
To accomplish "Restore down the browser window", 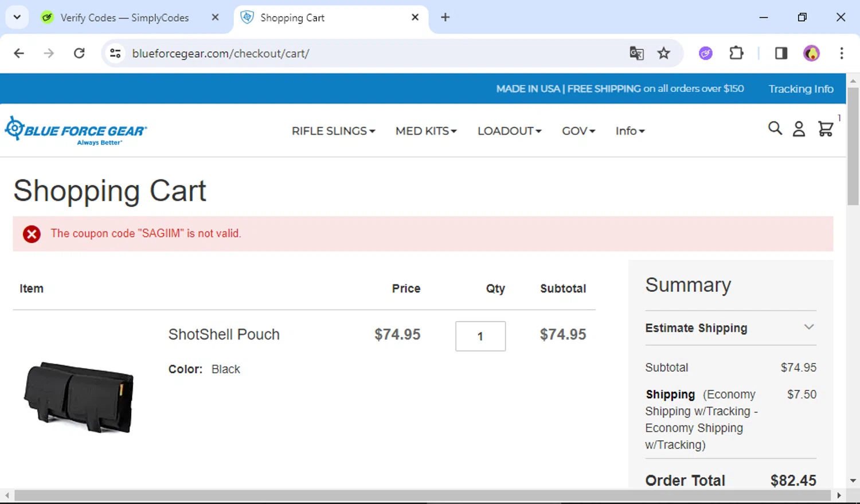I will click(802, 17).
